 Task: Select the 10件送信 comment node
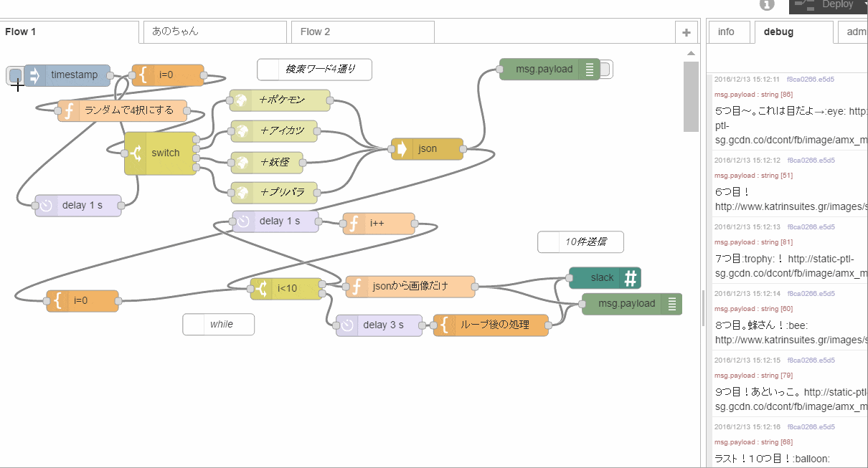pyautogui.click(x=581, y=242)
